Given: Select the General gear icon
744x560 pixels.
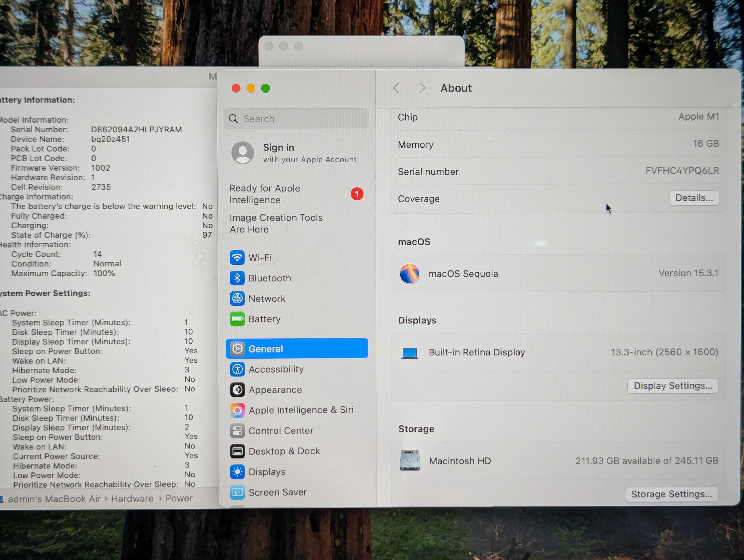Looking at the screenshot, I should [x=237, y=349].
